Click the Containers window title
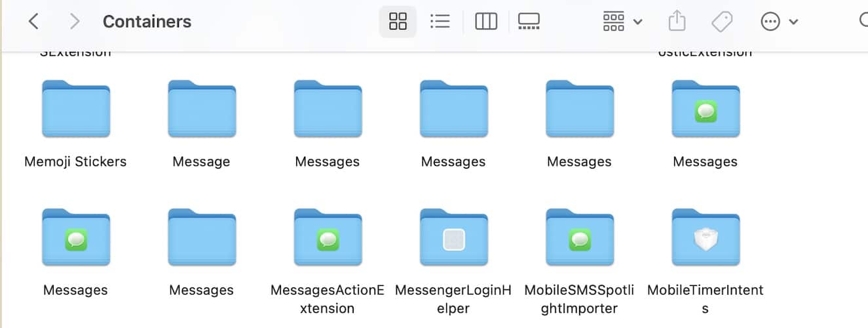Viewport: 868px width, 328px height. (147, 22)
